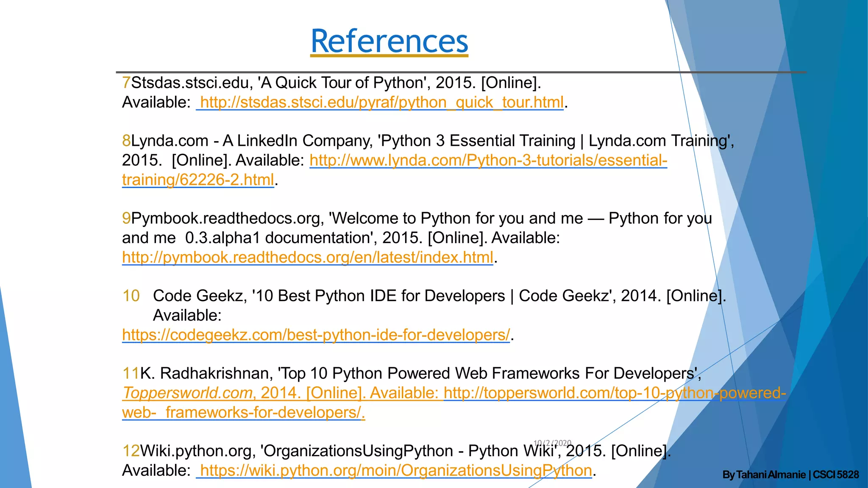868x488 pixels.
Task: Open the codegeekz best-python-ide link
Action: (316, 335)
